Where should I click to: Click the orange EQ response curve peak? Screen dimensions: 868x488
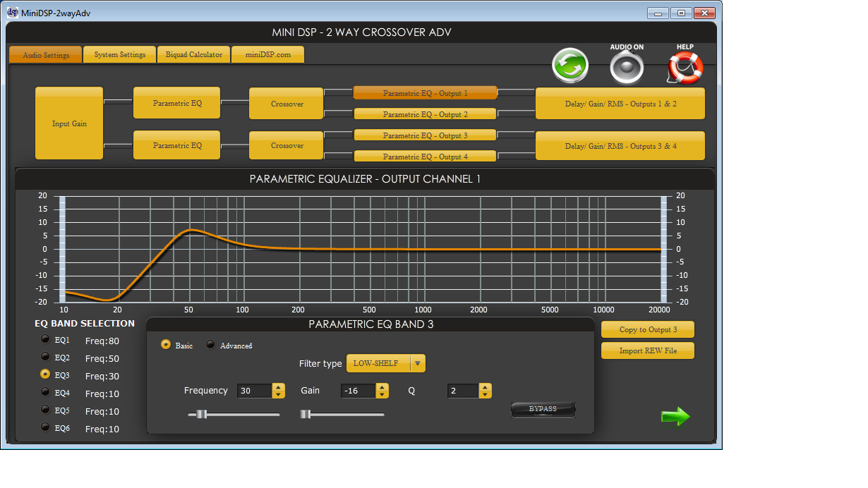pos(191,231)
